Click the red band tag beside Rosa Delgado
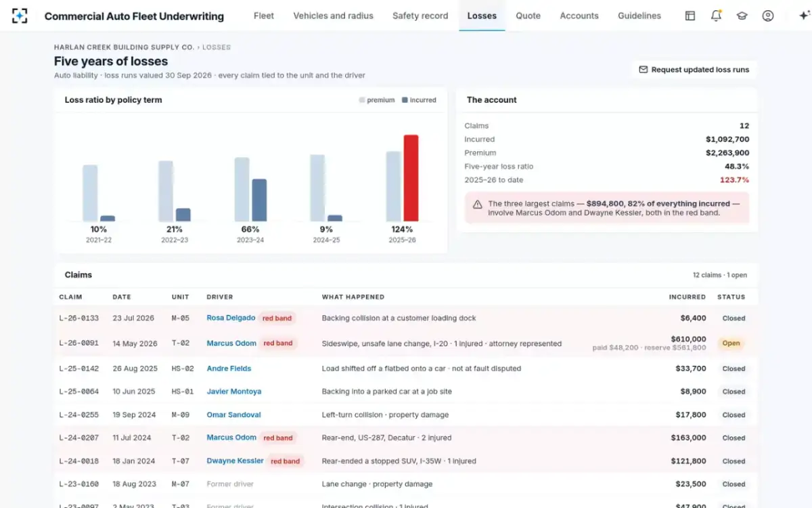Screen dimensions: 812x508 coord(277,318)
